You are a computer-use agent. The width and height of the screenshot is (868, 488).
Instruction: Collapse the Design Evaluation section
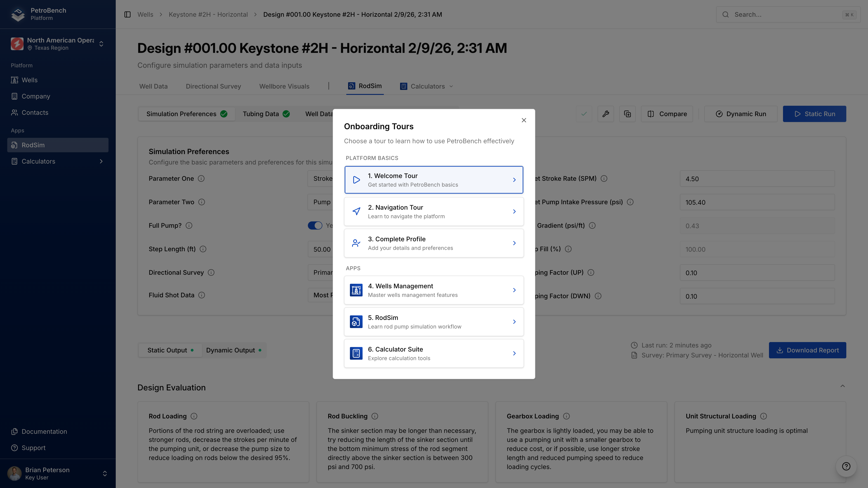click(x=842, y=386)
